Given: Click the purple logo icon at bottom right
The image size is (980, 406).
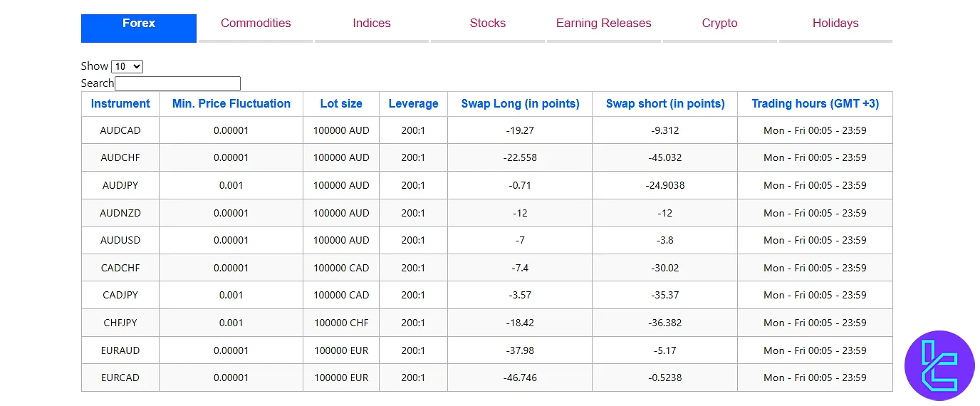Looking at the screenshot, I should tap(939, 365).
